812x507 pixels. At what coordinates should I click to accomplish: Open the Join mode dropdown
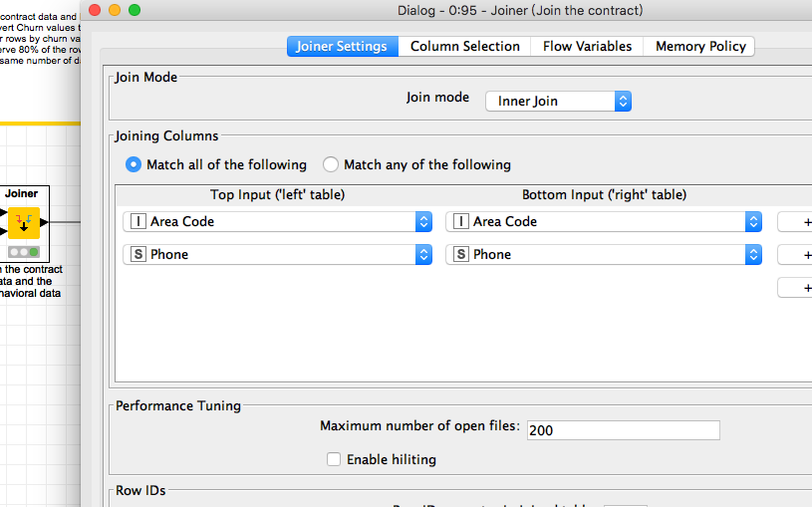tap(558, 101)
